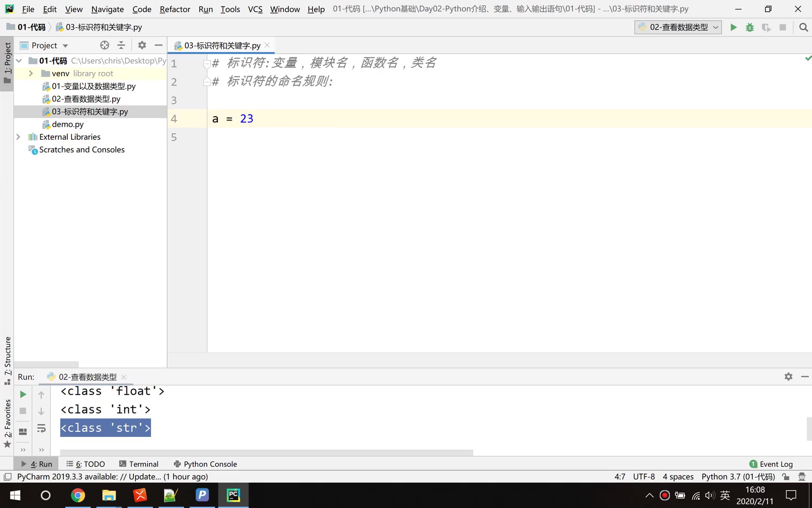Open the Run menu
812x508 pixels.
(x=206, y=9)
